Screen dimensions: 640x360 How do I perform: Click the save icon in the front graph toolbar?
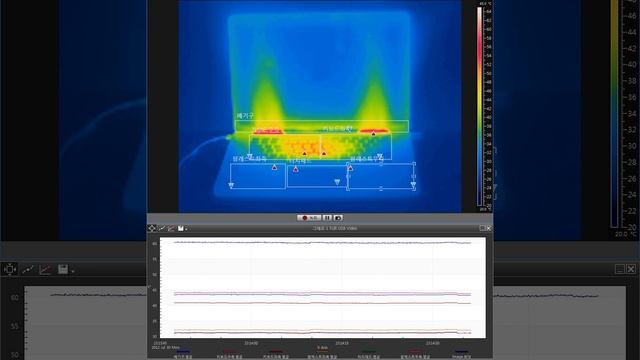pos(180,228)
